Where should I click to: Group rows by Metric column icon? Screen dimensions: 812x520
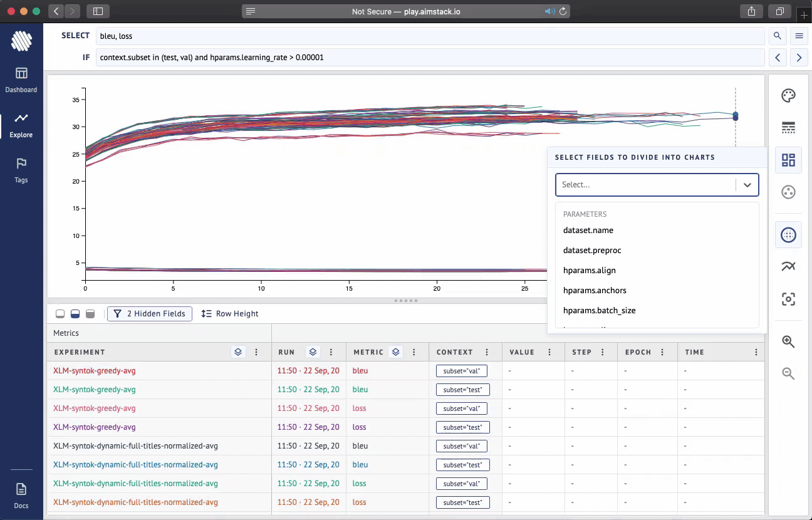(396, 352)
